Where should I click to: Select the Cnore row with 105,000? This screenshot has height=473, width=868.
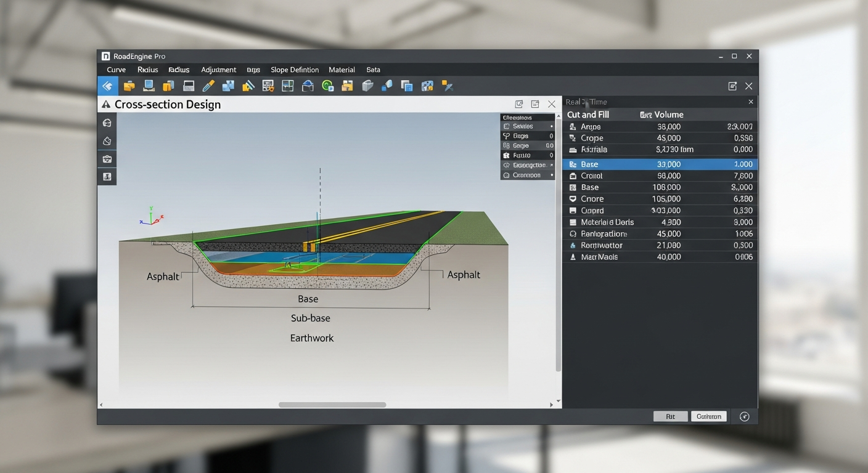660,199
